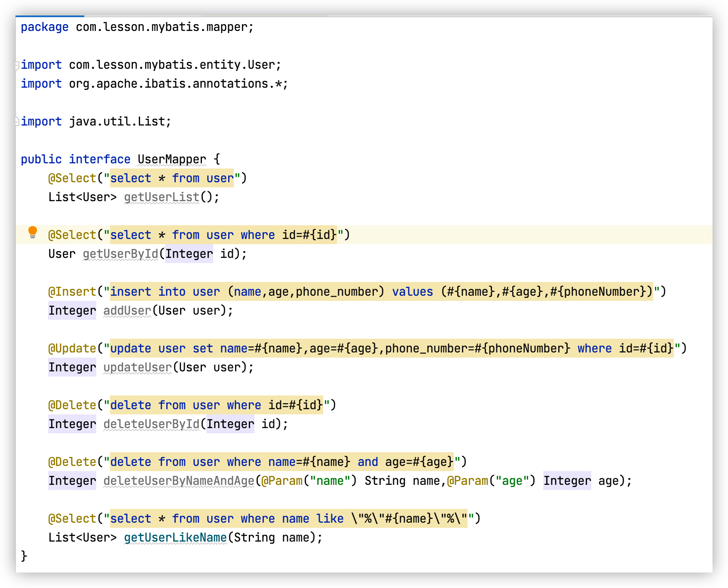
Task: Click @Delete annotation above deleteUserById
Action: pos(72,405)
